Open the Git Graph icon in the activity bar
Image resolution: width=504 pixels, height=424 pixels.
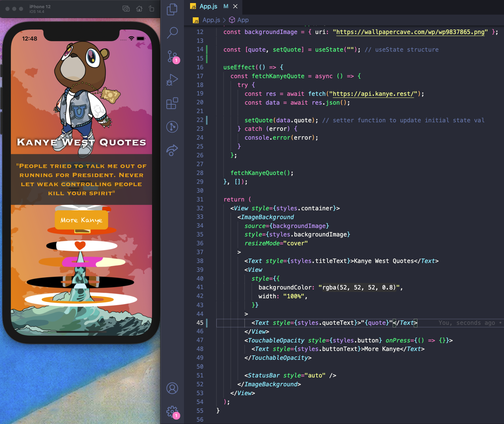pyautogui.click(x=172, y=127)
